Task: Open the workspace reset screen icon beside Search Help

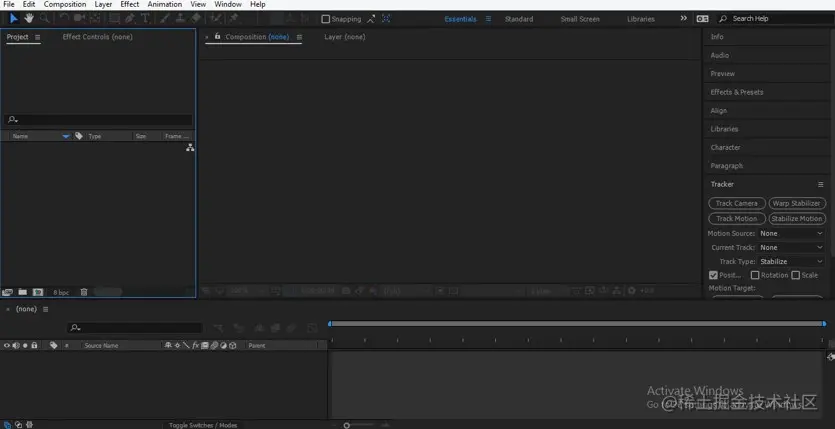Action: tap(702, 19)
